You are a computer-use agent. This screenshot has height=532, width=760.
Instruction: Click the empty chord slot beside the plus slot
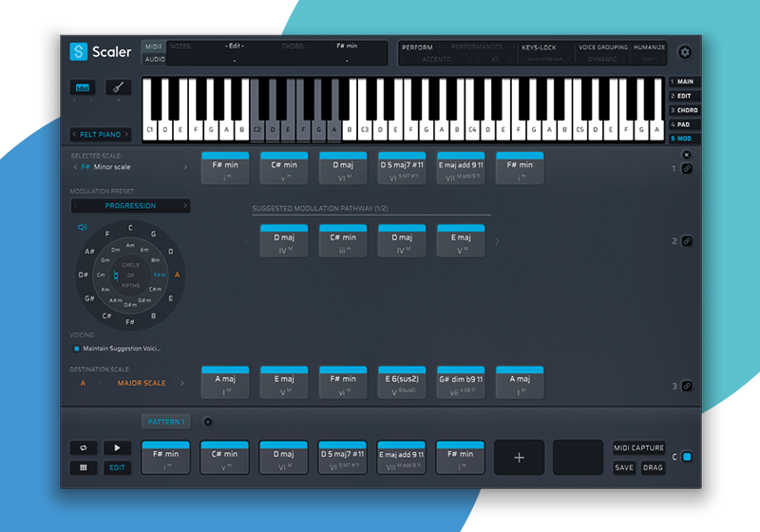578,457
